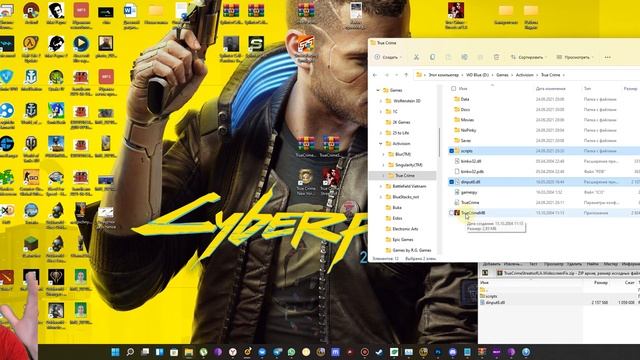Click Тест in WinRAR toolbar
The width and height of the screenshot is (640, 360).
533,264
